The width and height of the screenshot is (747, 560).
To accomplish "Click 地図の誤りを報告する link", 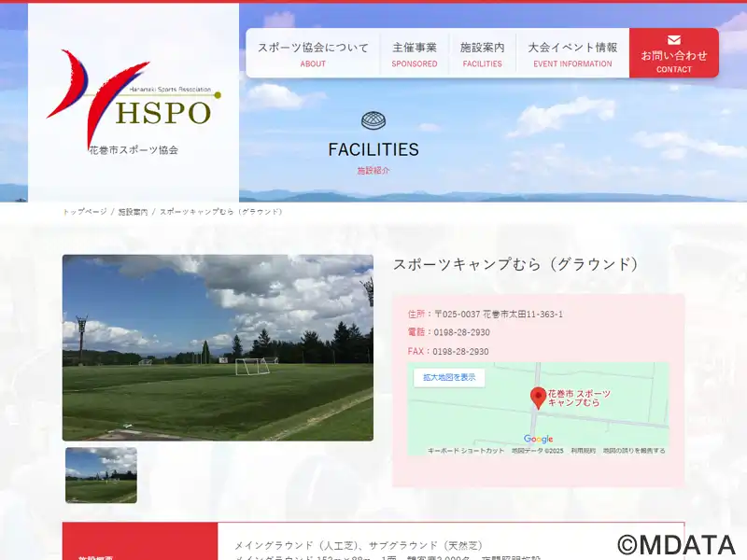I will point(634,451).
